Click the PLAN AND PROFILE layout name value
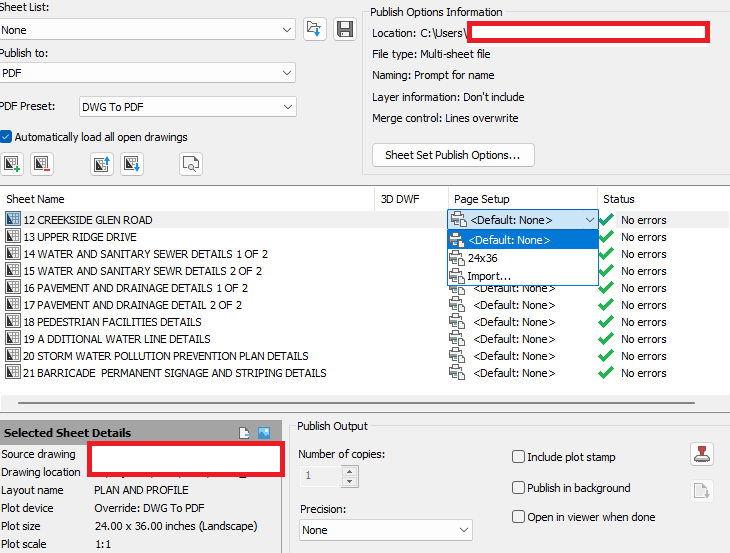Viewport: 730px width, 553px height. [x=141, y=490]
